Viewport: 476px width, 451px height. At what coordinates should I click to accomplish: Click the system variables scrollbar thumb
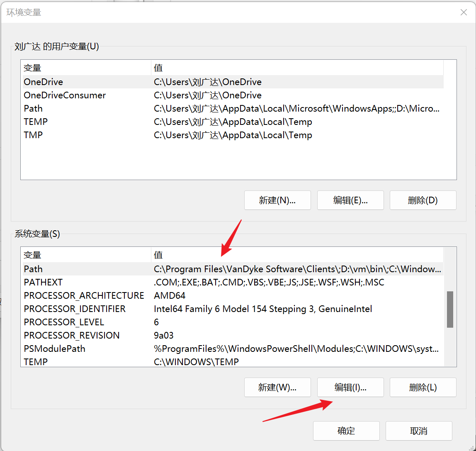tap(450, 310)
